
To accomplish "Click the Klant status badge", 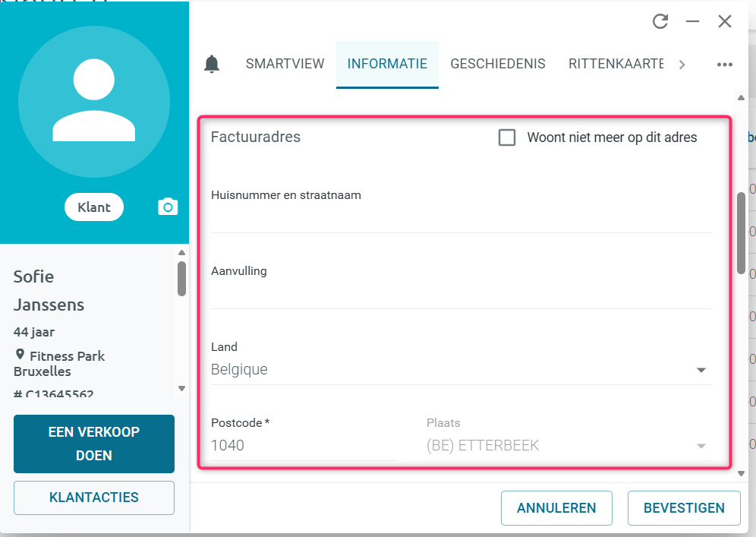I will pyautogui.click(x=94, y=207).
